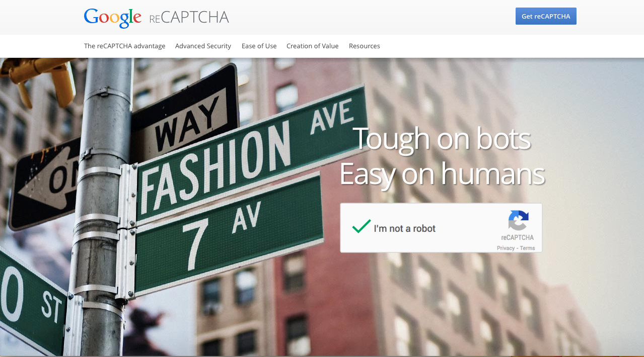Viewport: 644px width, 357px height.
Task: Click the "Tough on bots" headline
Action: [x=442, y=138]
